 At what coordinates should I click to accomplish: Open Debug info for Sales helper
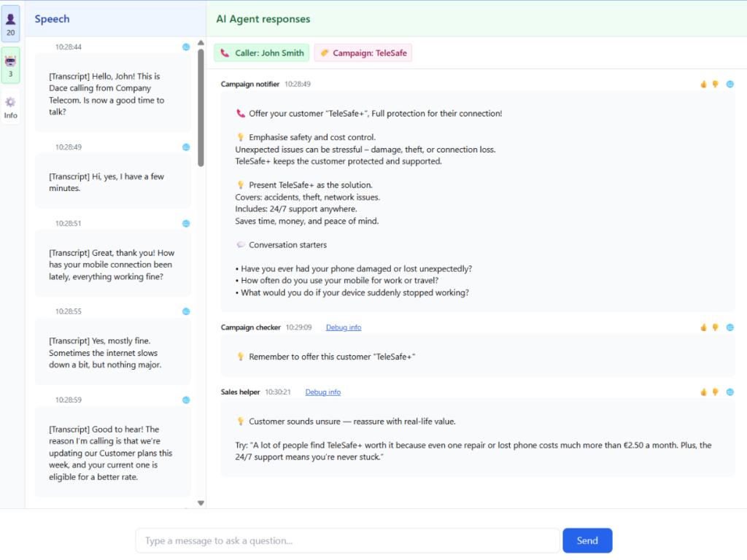pos(322,392)
